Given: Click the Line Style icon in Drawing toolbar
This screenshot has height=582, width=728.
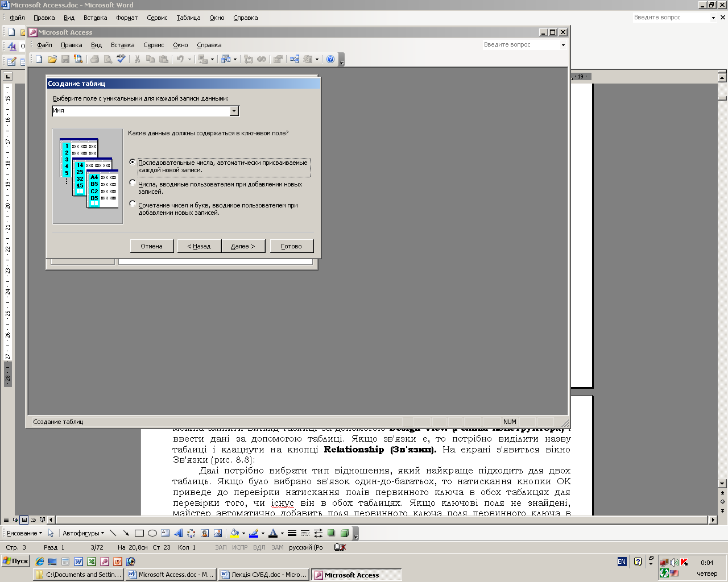Looking at the screenshot, I should 292,533.
